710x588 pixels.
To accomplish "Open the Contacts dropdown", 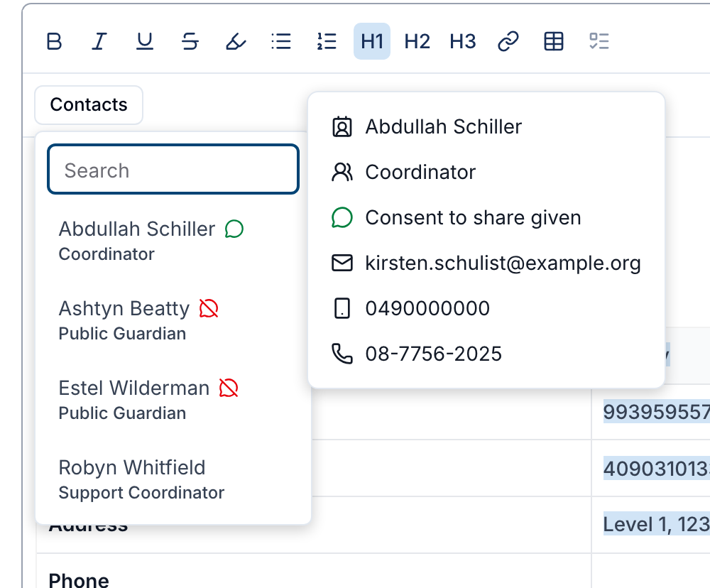I will pyautogui.click(x=89, y=104).
